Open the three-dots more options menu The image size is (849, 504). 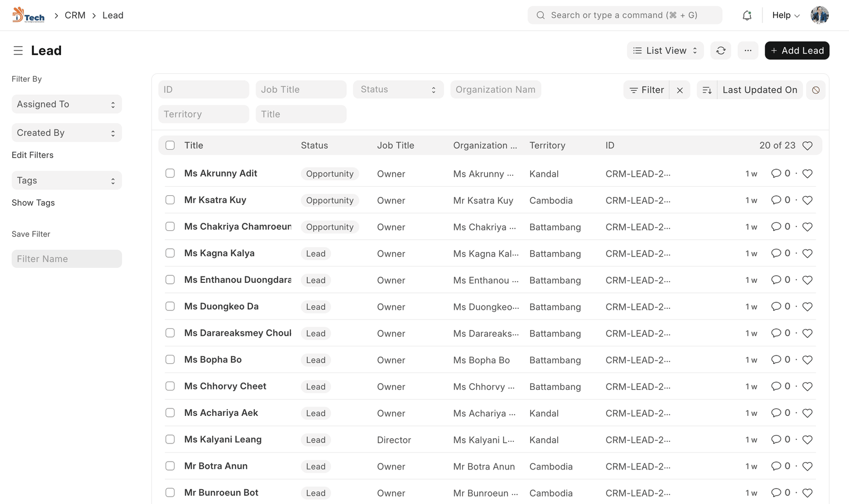[748, 50]
